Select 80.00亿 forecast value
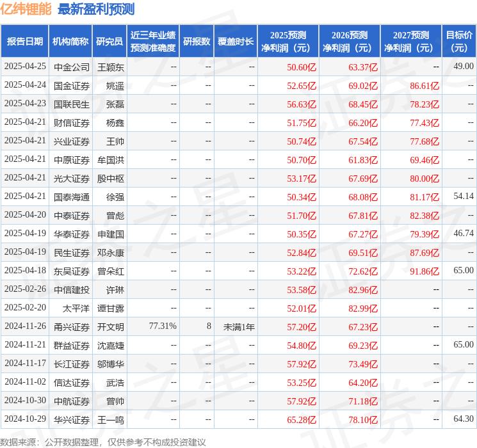 (x=424, y=179)
